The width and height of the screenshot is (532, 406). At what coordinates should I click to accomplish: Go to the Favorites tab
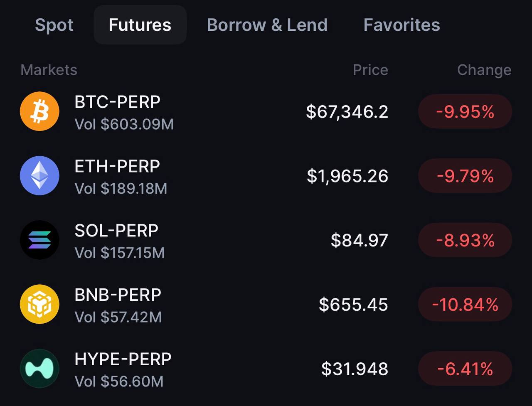click(x=401, y=25)
